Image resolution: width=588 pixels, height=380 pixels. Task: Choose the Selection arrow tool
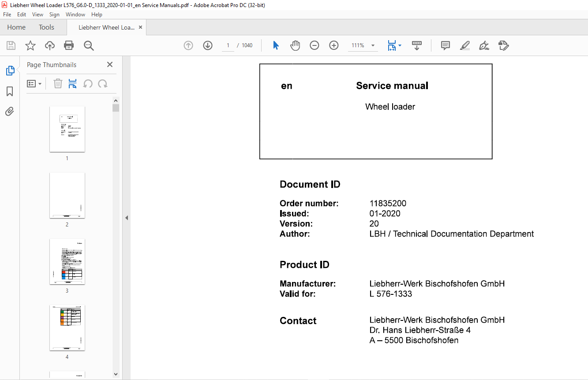276,45
